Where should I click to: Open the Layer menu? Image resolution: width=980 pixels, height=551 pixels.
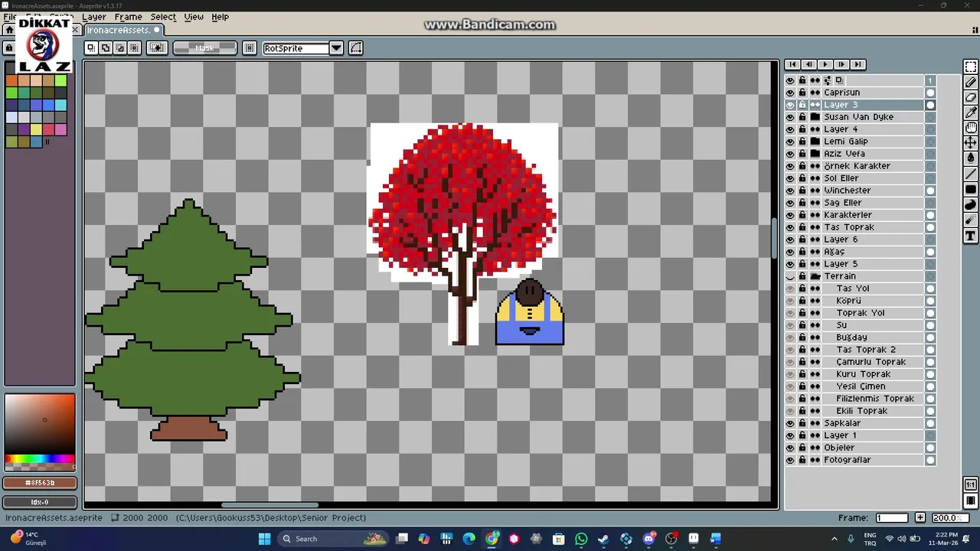tap(93, 17)
